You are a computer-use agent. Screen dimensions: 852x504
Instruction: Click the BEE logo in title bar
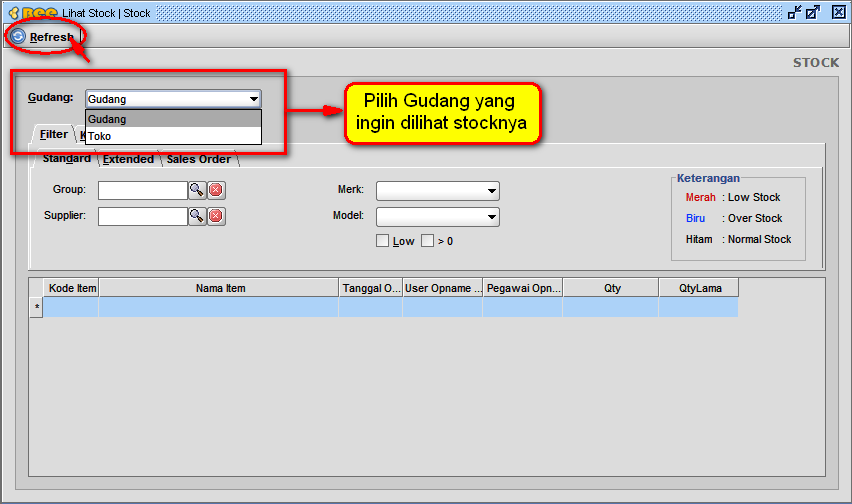coord(31,13)
